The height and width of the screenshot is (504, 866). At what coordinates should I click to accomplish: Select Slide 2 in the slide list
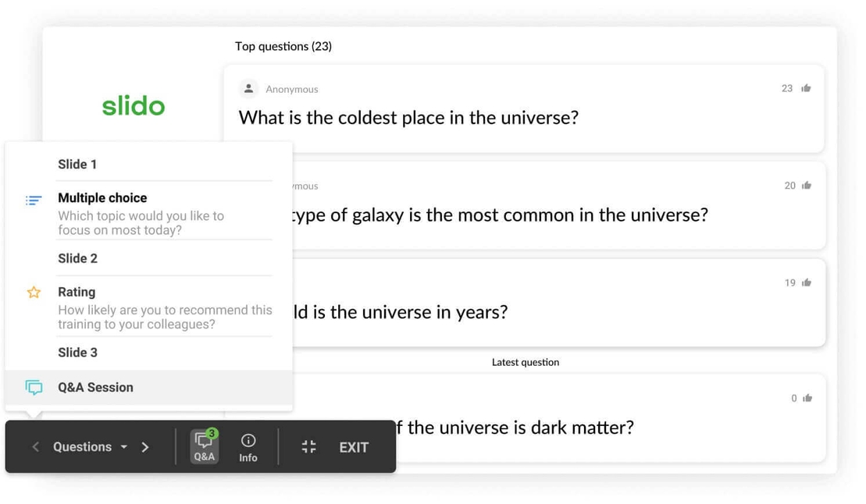point(77,258)
